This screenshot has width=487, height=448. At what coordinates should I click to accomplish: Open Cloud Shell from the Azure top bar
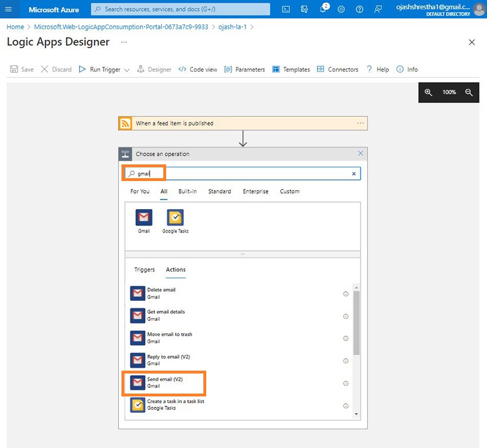[x=285, y=9]
